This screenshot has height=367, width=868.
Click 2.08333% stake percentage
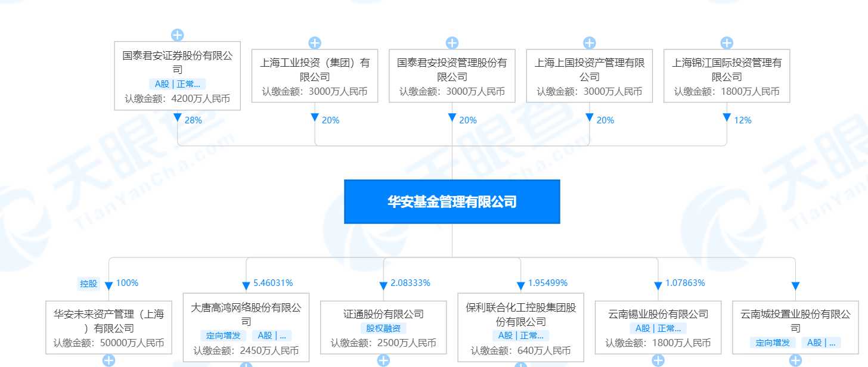coord(410,283)
